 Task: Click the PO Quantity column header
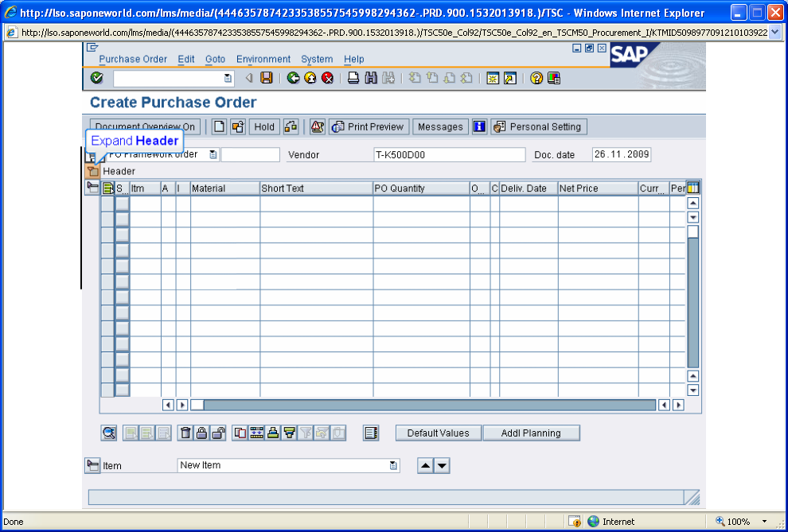coord(421,188)
